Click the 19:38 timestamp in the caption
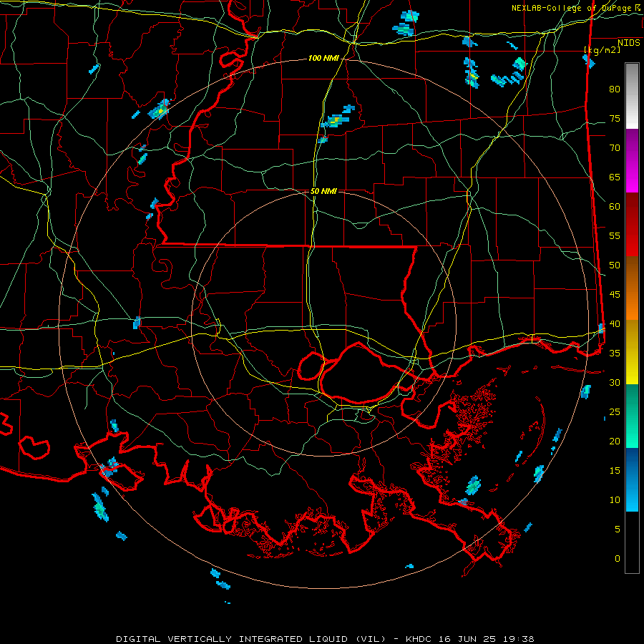 click(517, 639)
